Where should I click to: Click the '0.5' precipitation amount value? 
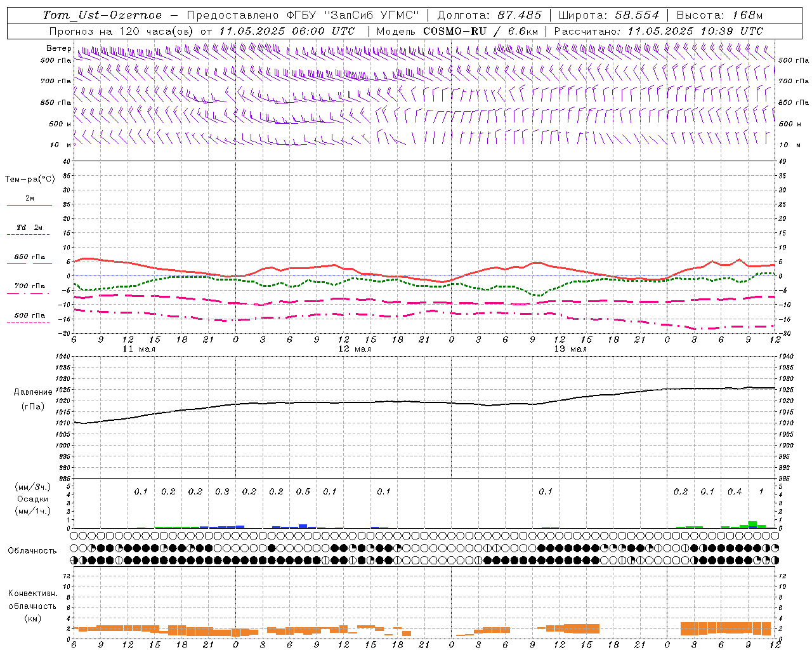pyautogui.click(x=303, y=492)
